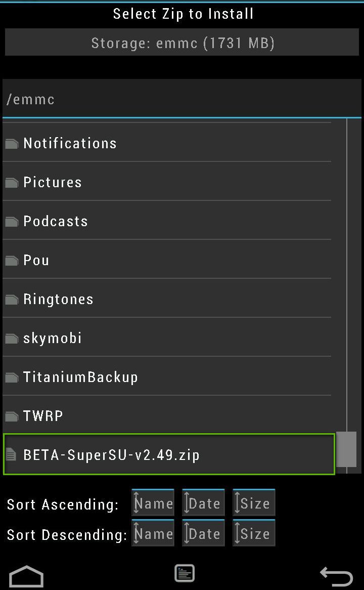Click the zip file icon for BETA-SuperSU

point(11,455)
